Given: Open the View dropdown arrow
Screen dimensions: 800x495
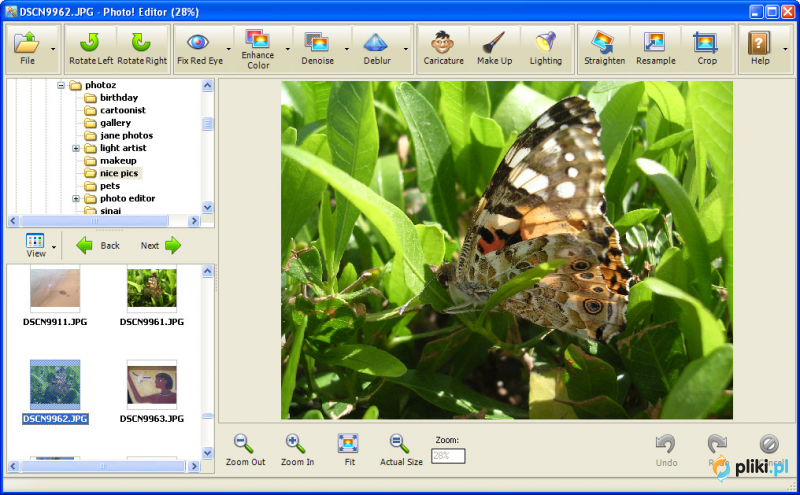Looking at the screenshot, I should point(54,248).
